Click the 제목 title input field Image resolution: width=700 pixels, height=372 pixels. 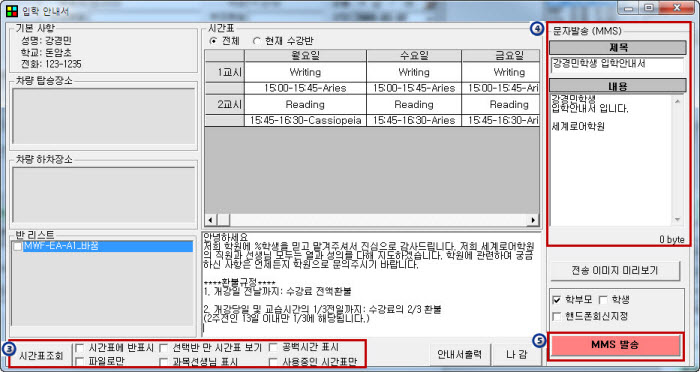click(617, 64)
